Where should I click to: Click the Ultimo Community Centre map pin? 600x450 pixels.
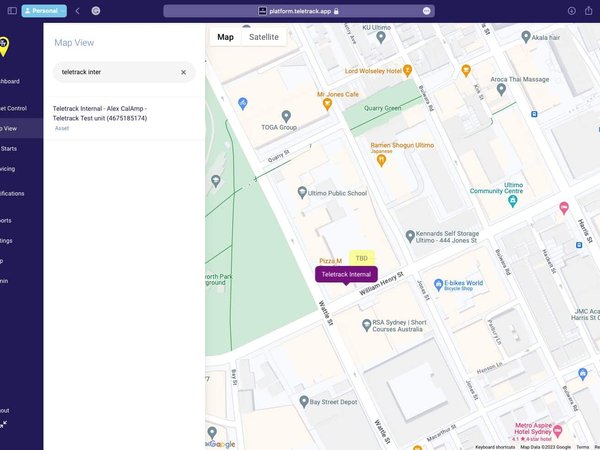[513, 201]
